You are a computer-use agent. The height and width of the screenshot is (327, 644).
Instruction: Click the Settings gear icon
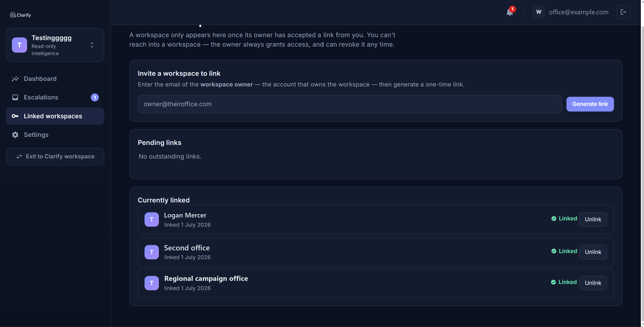point(15,135)
